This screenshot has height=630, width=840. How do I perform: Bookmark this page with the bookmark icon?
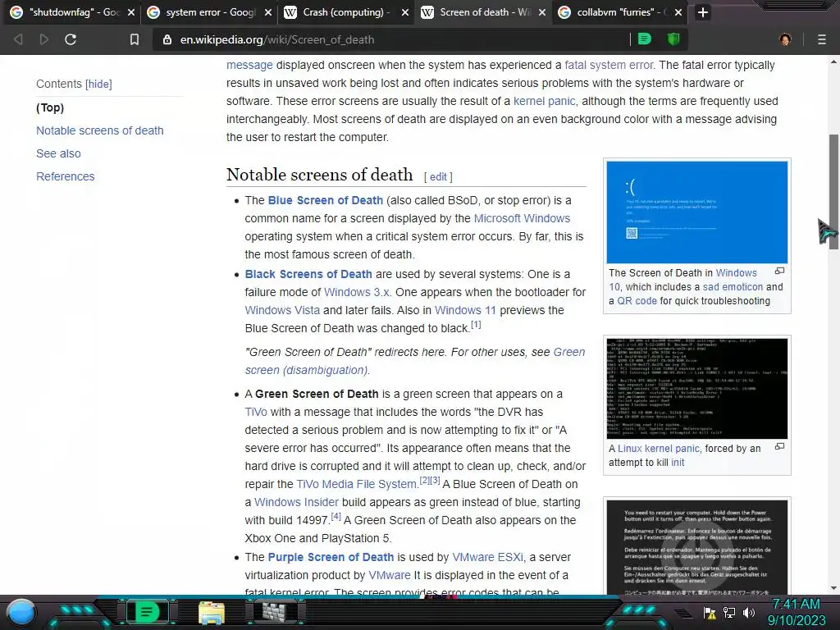135,39
